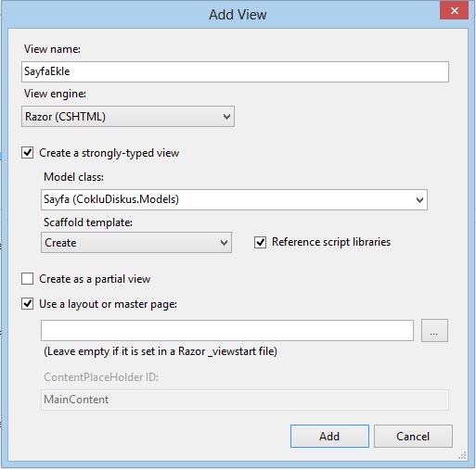Toggle Reference script libraries checkbox
476x470 pixels.
tap(260, 242)
